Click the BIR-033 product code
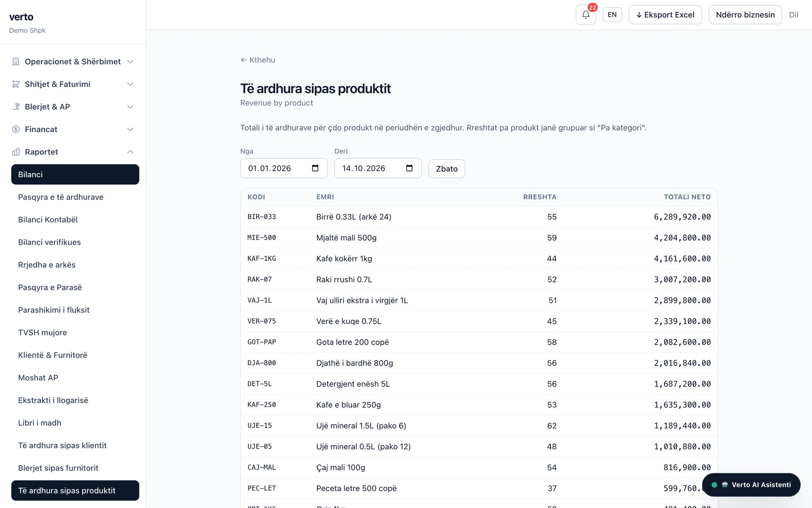The height and width of the screenshot is (508, 812). click(262, 217)
